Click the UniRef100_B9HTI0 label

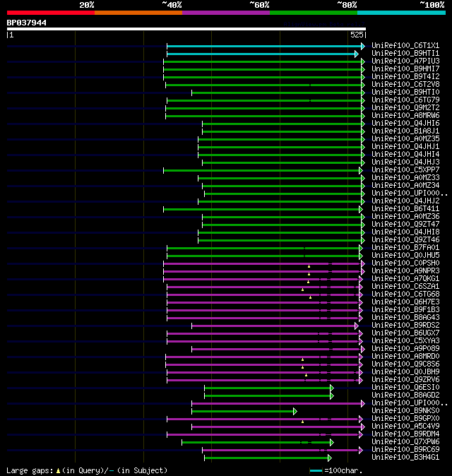pos(405,92)
